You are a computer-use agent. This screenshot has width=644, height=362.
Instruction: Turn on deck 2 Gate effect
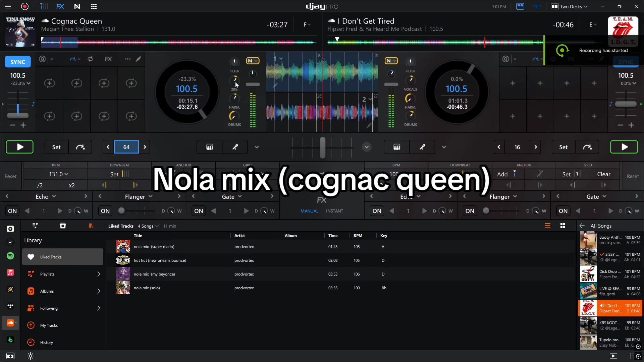click(x=563, y=211)
